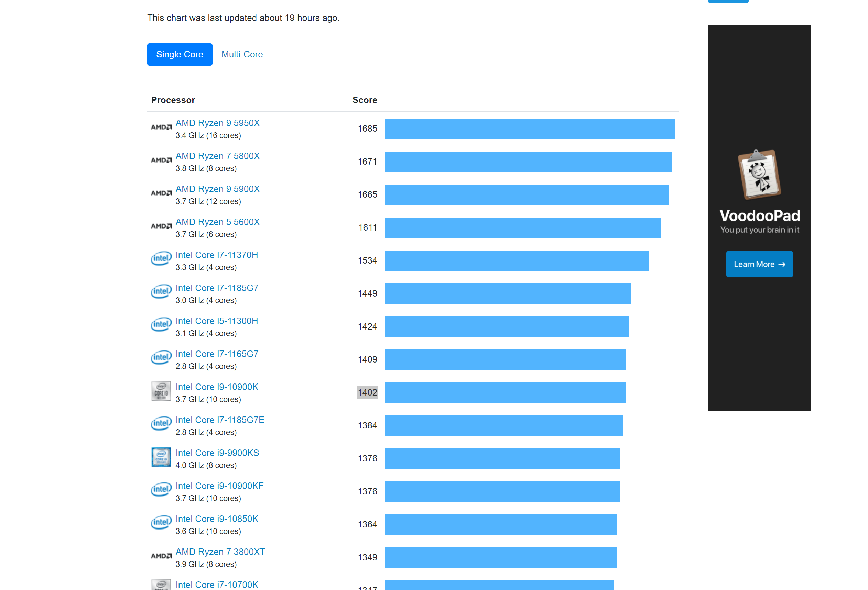Open Intel Core i5-11300H link
Viewport: 868px width, 590px height.
point(217,321)
